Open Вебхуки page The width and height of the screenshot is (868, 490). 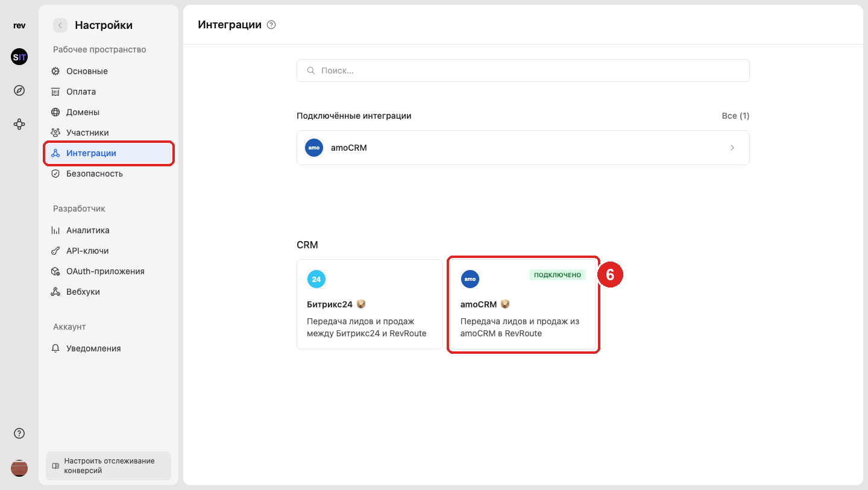click(108, 292)
